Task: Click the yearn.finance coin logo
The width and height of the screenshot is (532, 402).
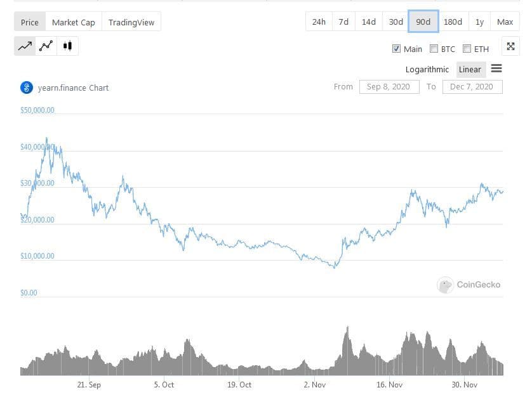Action: (x=27, y=88)
